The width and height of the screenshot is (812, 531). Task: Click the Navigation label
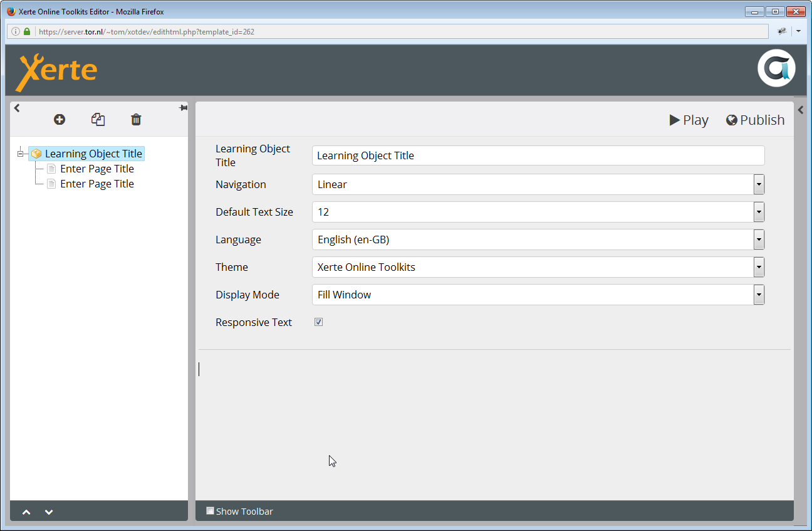pos(241,184)
